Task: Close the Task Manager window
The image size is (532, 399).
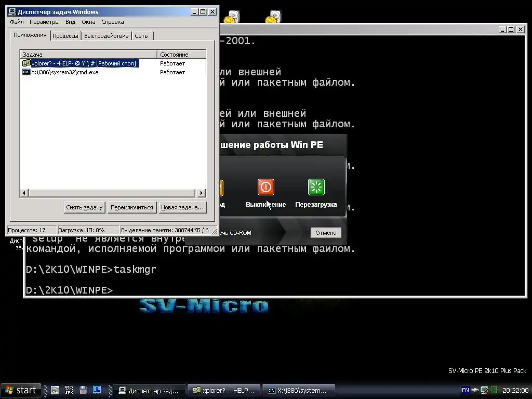Action: pyautogui.click(x=212, y=12)
